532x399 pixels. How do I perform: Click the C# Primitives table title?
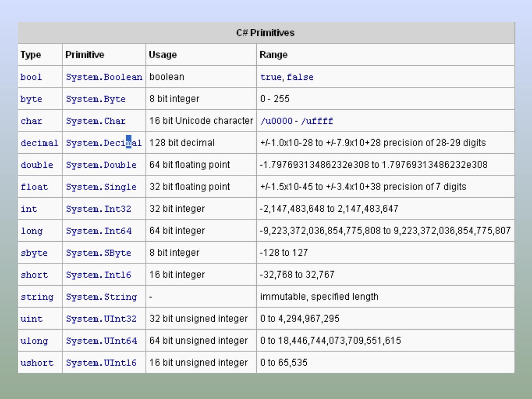pos(265,33)
